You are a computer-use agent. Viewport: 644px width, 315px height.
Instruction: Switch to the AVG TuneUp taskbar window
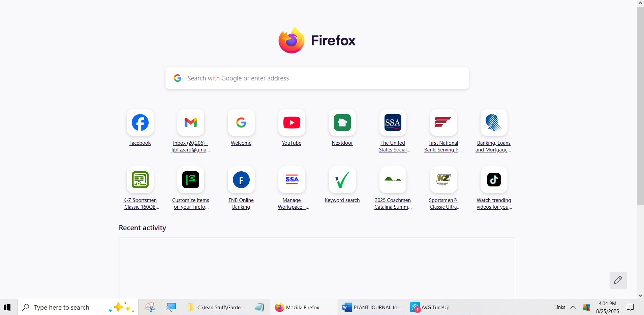pyautogui.click(x=439, y=307)
